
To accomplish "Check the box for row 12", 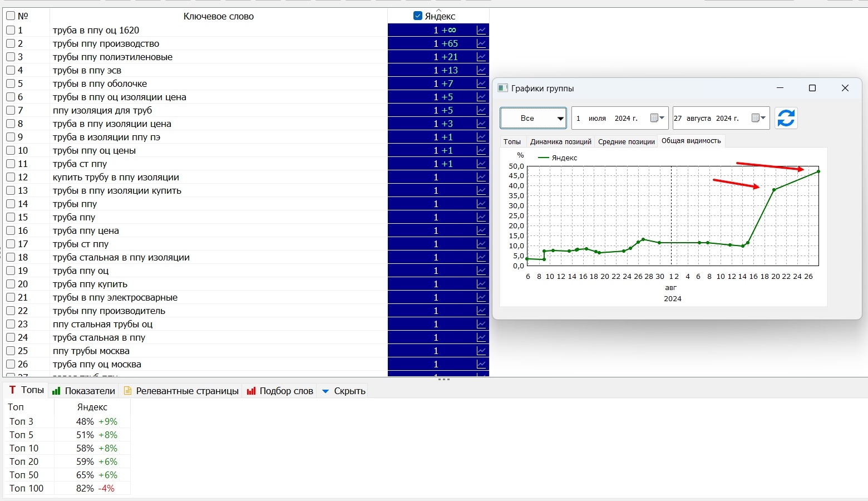I will (x=11, y=177).
